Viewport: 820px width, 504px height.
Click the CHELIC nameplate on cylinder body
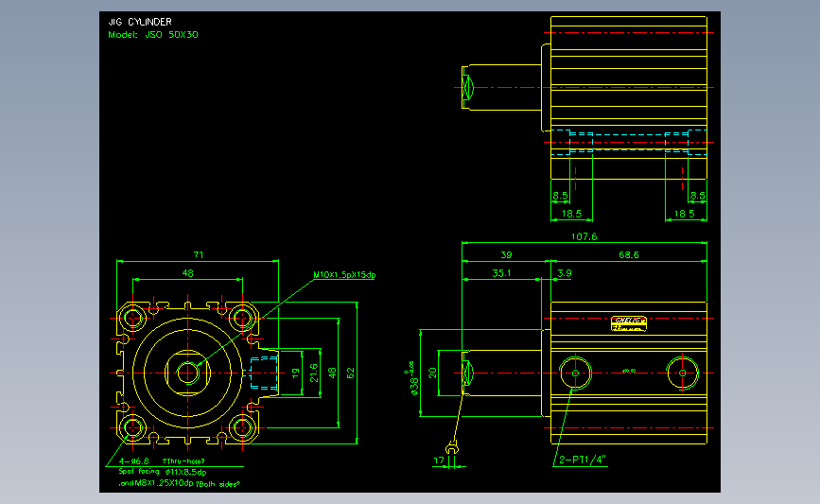tap(629, 323)
